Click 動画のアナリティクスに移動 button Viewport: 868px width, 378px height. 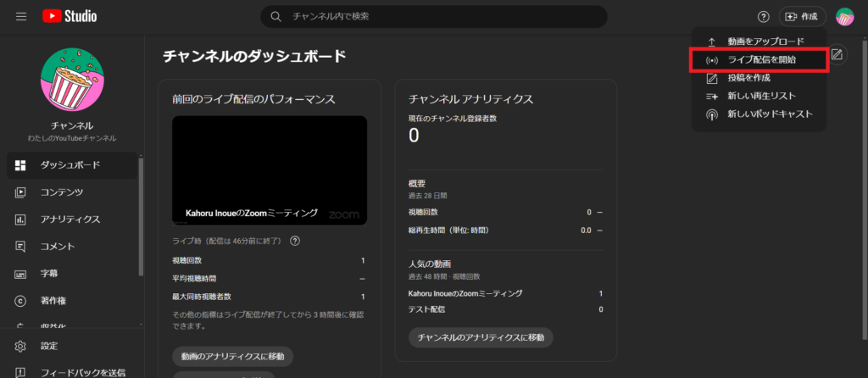tap(233, 355)
